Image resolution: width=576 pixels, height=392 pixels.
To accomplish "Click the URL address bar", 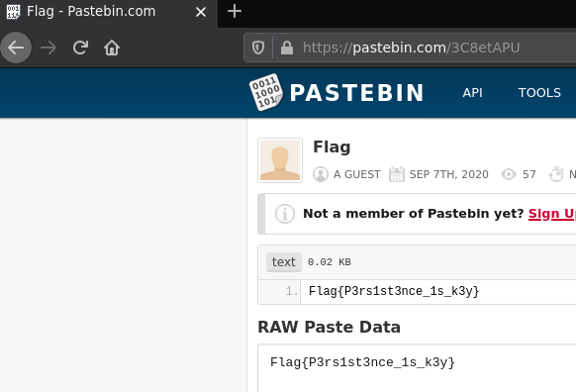I will (411, 48).
